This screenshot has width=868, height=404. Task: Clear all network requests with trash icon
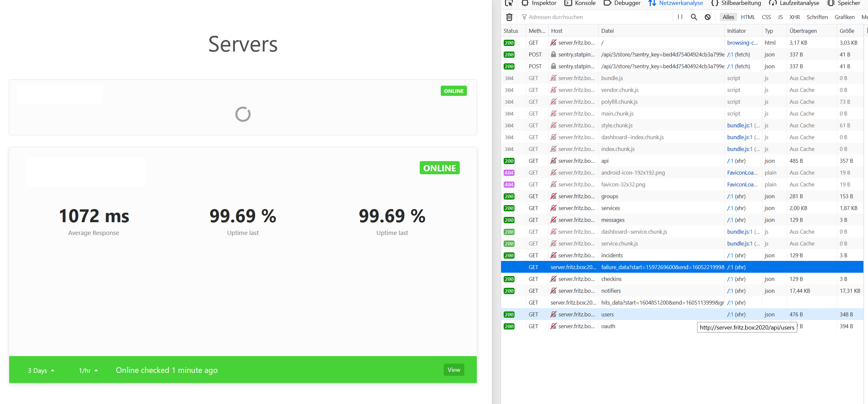coord(509,17)
